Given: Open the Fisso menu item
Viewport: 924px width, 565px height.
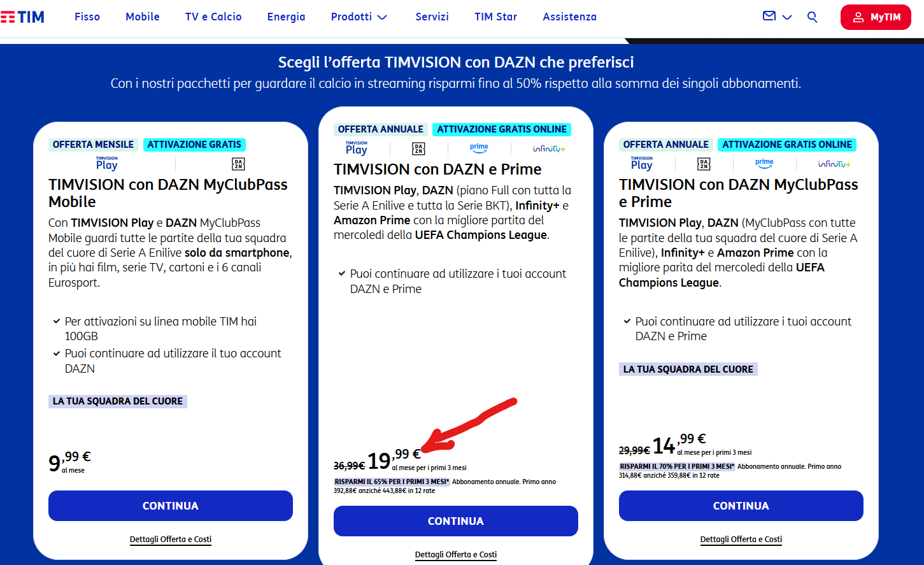Looking at the screenshot, I should coord(87,17).
